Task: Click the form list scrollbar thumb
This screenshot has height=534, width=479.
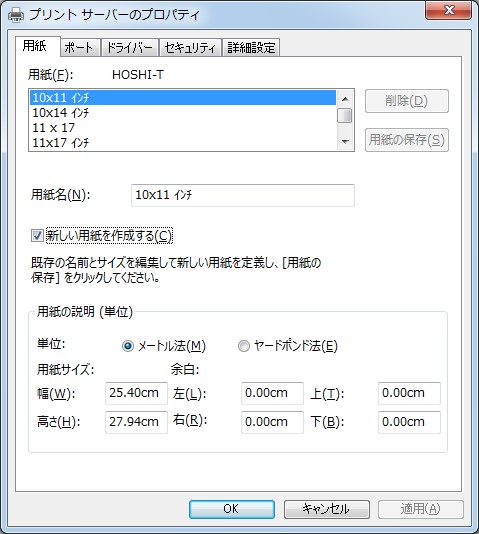Action: pos(345,115)
